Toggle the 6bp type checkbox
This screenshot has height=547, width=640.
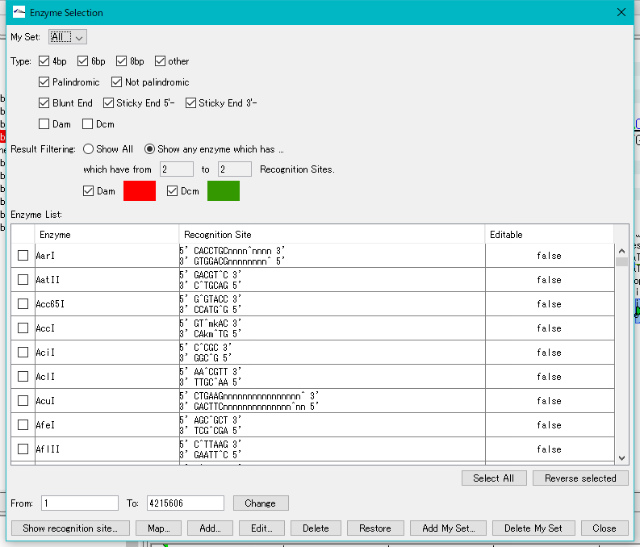click(x=82, y=61)
